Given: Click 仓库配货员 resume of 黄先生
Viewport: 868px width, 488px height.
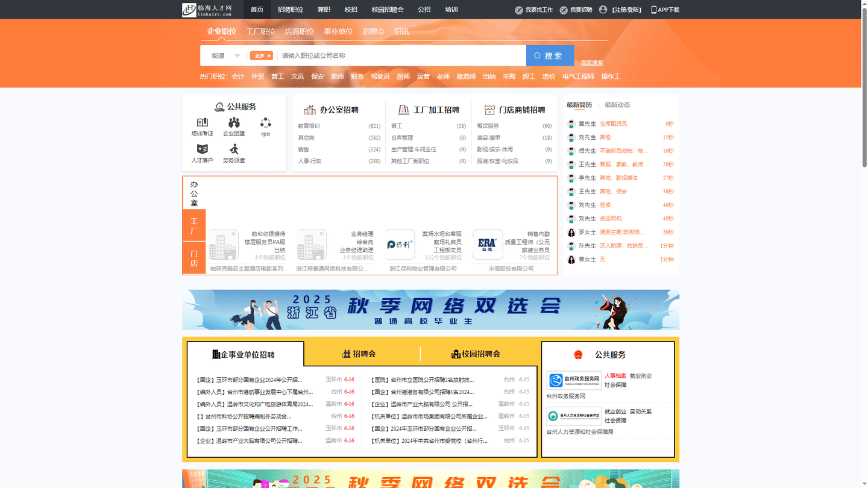Looking at the screenshot, I should pyautogui.click(x=613, y=124).
